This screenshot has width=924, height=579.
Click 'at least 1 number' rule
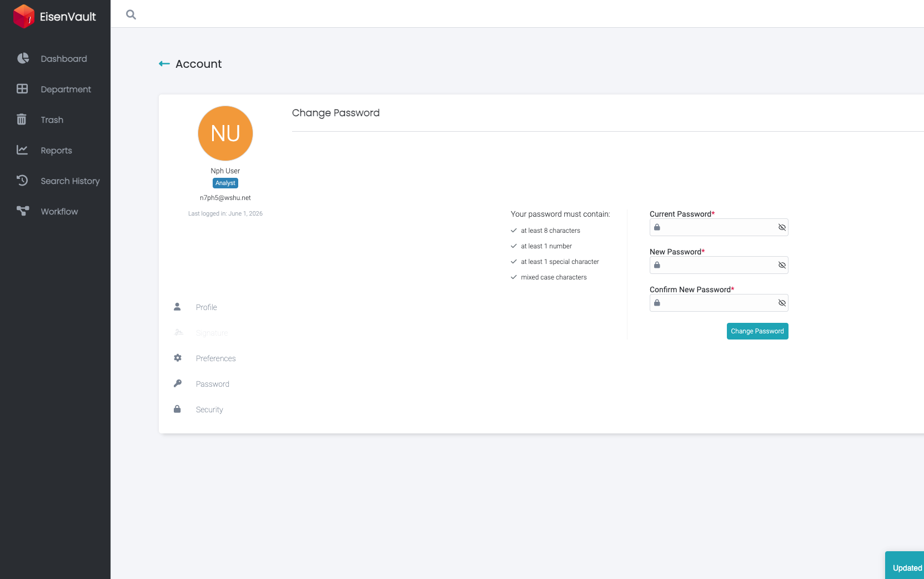click(546, 246)
